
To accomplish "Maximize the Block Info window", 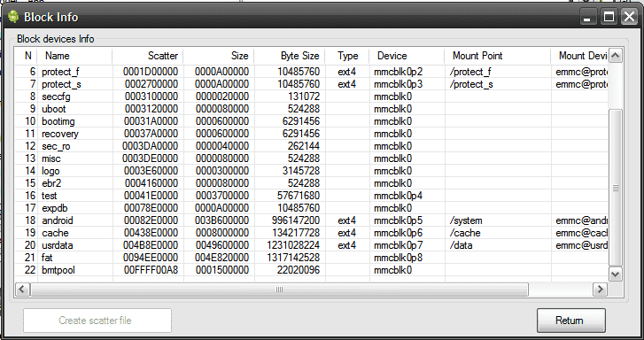I will point(609,17).
